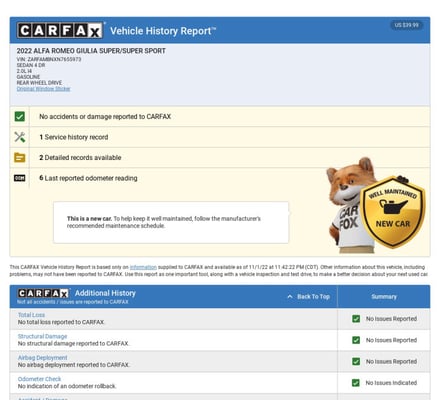Viewport: 437px width, 400px height.
Task: Open the Total Loss link
Action: pos(31,315)
